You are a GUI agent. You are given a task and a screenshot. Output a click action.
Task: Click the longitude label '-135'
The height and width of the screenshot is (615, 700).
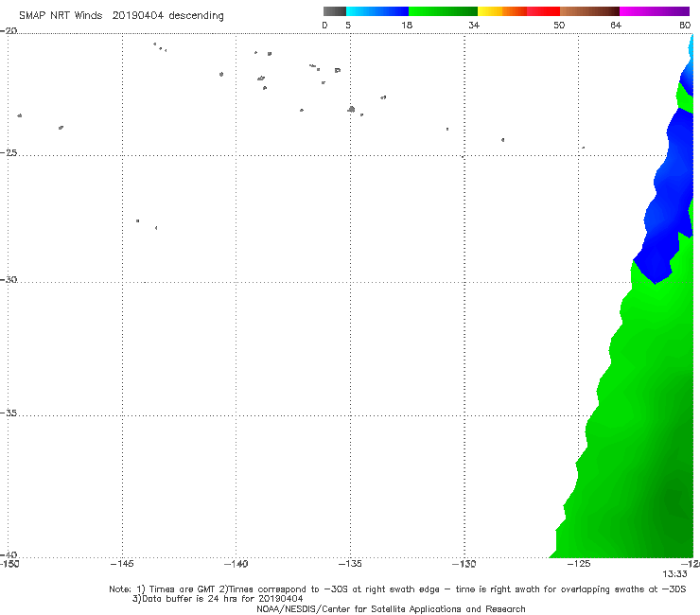350,564
